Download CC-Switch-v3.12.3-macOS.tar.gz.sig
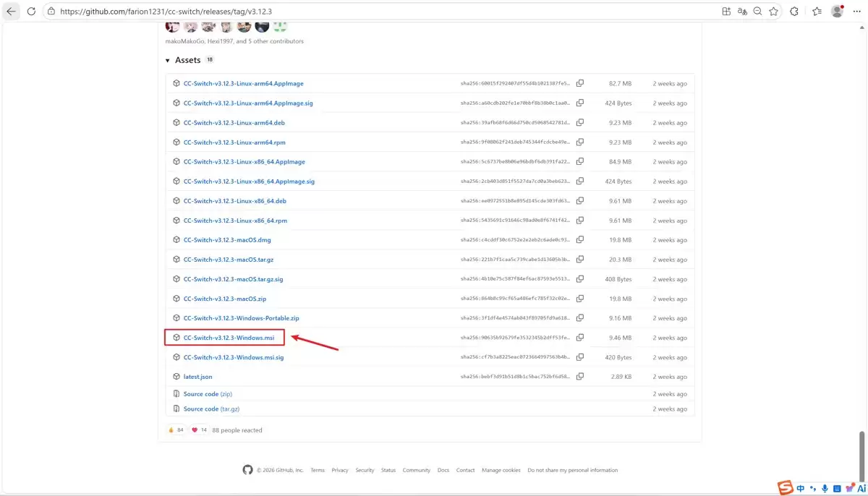 click(234, 278)
